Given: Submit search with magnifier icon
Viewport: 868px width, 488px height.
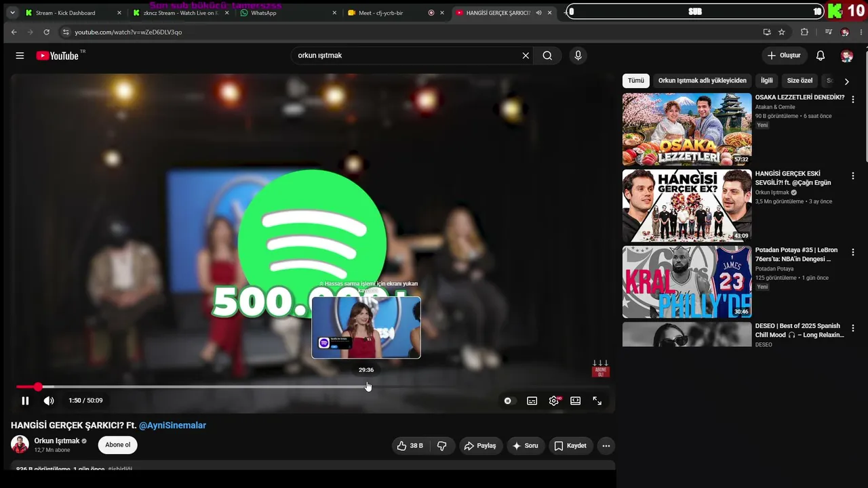Looking at the screenshot, I should pyautogui.click(x=547, y=56).
